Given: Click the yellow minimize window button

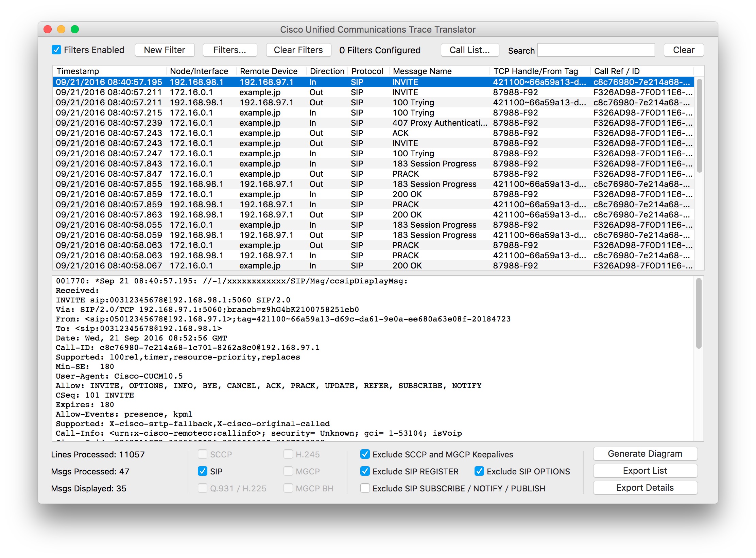Looking at the screenshot, I should pos(61,29).
